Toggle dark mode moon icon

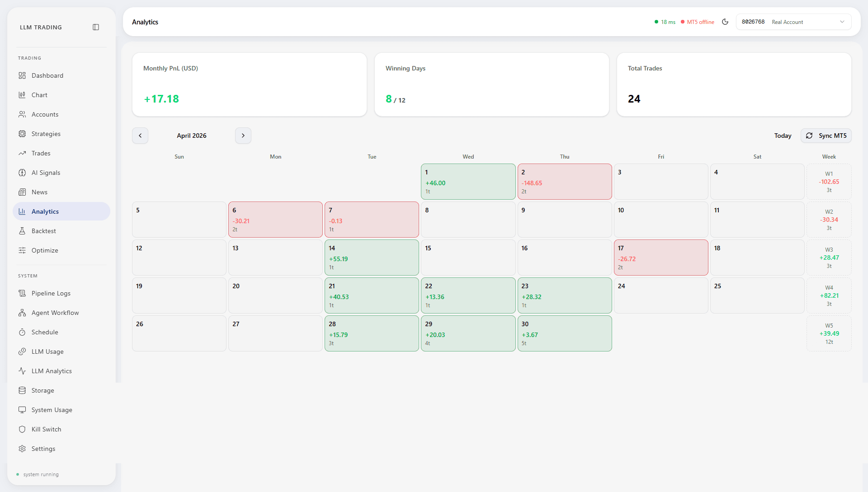(x=725, y=22)
